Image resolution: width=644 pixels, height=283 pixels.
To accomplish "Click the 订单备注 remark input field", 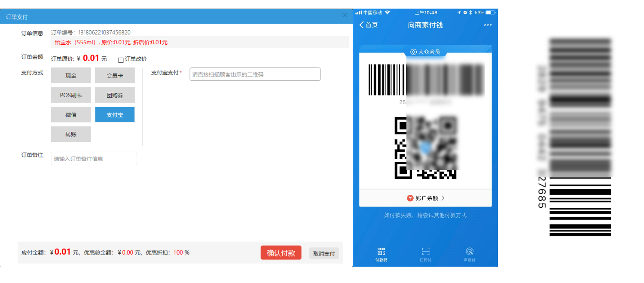I will [x=94, y=158].
